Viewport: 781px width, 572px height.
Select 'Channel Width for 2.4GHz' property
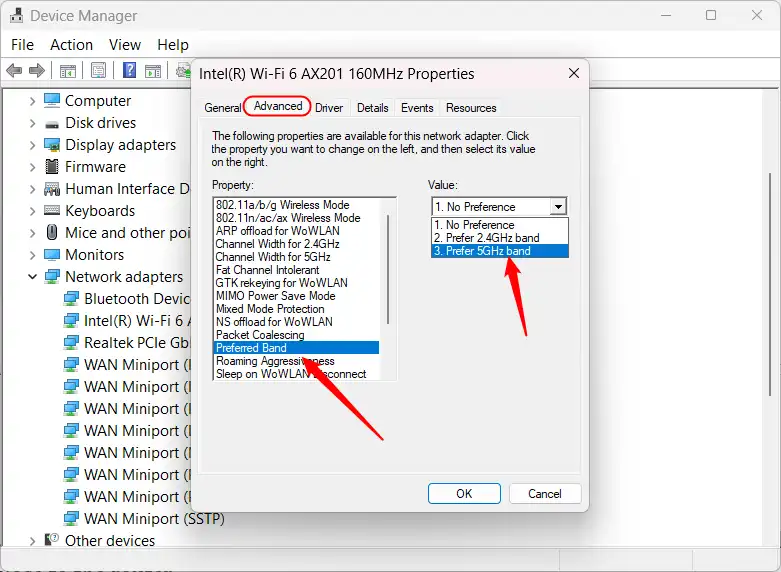(x=297, y=244)
